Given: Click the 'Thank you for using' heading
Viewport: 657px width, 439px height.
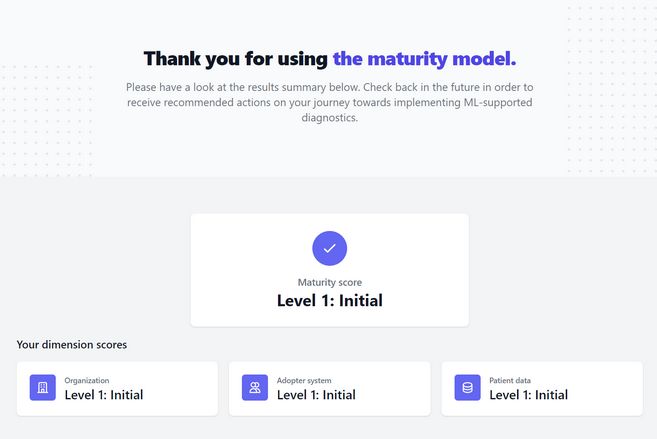Looking at the screenshot, I should tap(236, 59).
